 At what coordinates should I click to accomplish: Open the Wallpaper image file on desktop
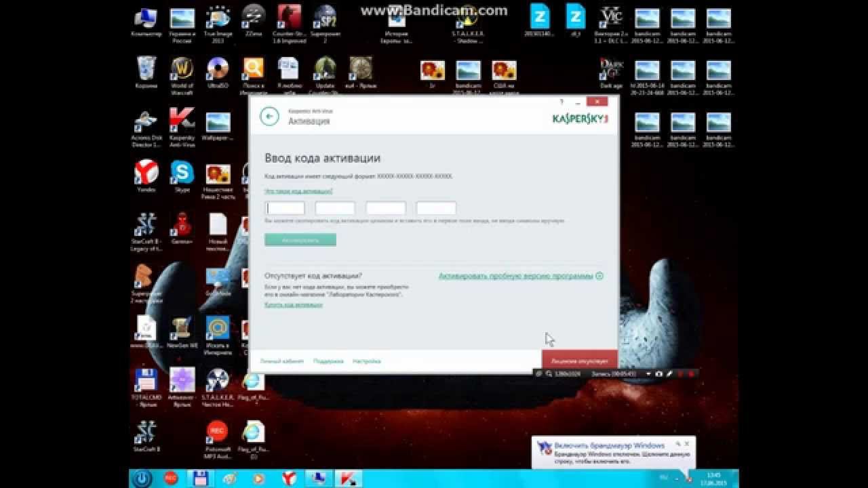click(218, 125)
